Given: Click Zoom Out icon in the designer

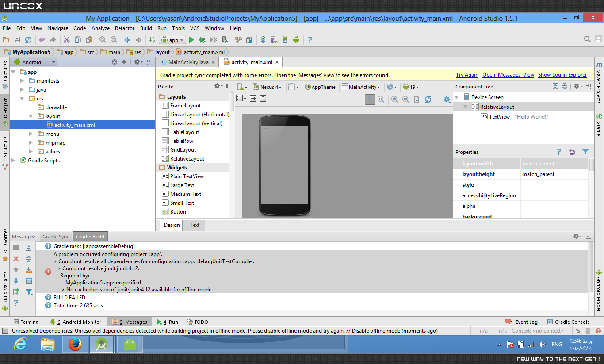Looking at the screenshot, I should (x=405, y=100).
